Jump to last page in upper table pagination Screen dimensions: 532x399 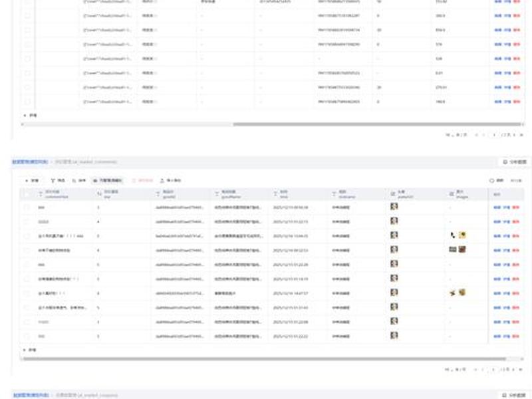521,135
